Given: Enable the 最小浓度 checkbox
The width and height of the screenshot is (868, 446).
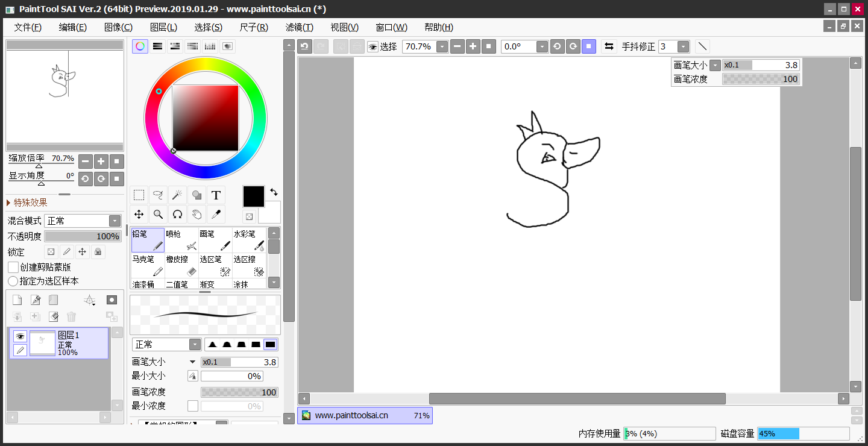Looking at the screenshot, I should [x=193, y=406].
